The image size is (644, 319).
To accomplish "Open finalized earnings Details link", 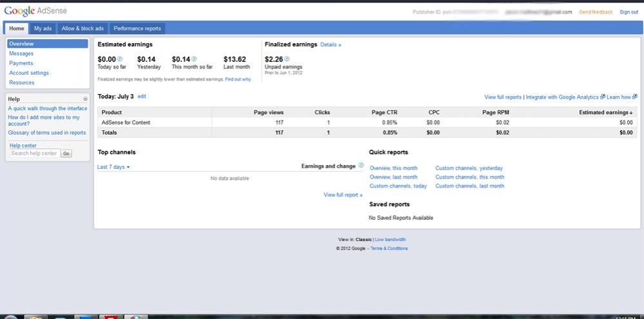I will click(x=331, y=44).
